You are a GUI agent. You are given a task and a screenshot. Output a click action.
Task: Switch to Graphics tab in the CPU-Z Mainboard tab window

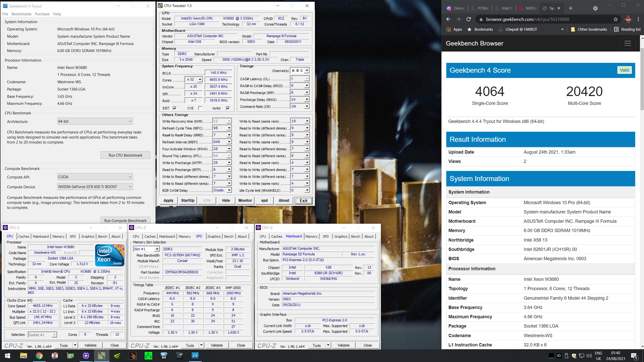click(341, 236)
